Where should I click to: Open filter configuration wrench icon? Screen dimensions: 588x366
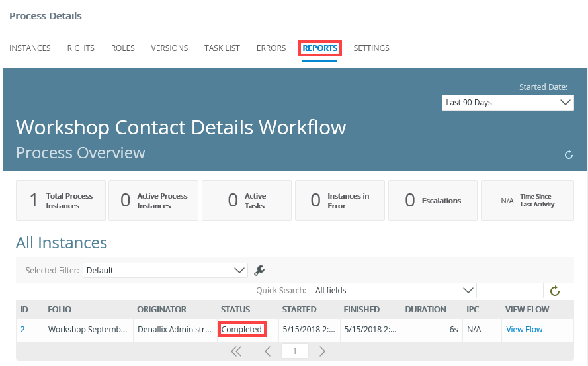[x=259, y=270]
